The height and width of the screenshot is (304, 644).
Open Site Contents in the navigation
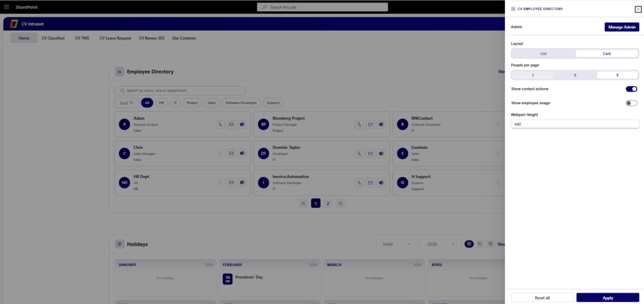click(x=184, y=38)
